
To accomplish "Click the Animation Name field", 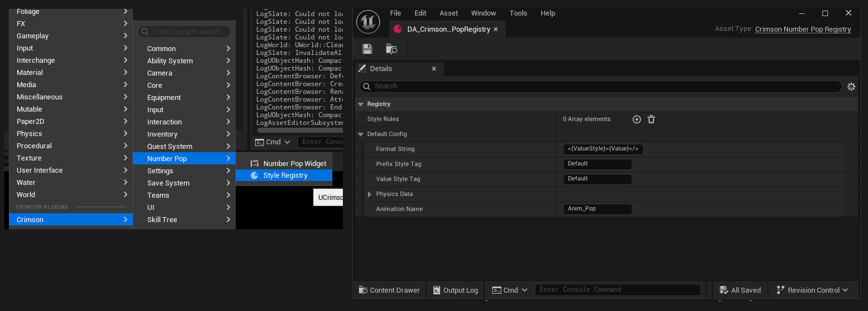I will pyautogui.click(x=597, y=209).
